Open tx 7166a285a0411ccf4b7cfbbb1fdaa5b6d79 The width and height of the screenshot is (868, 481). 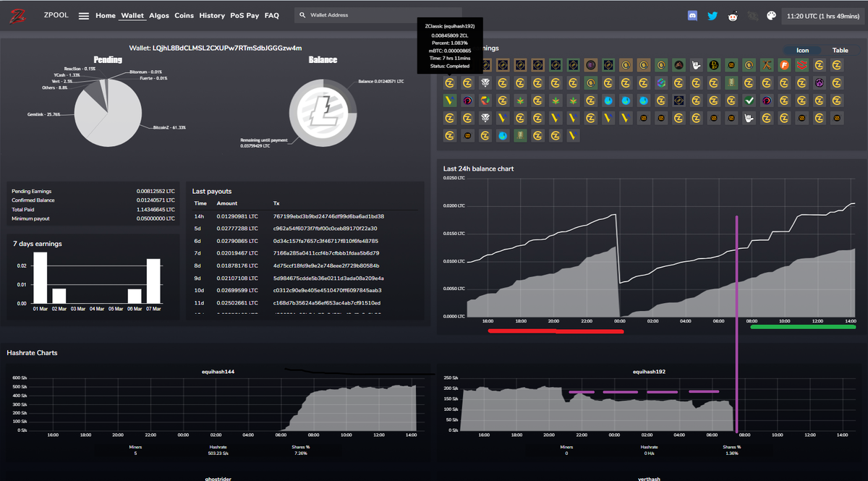(325, 253)
